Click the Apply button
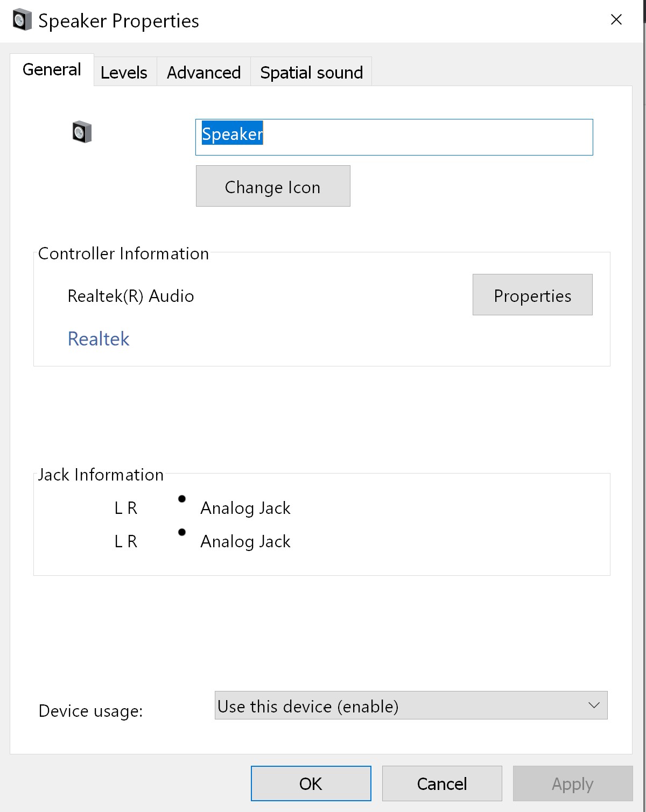Viewport: 646px width, 812px height. pos(572,783)
